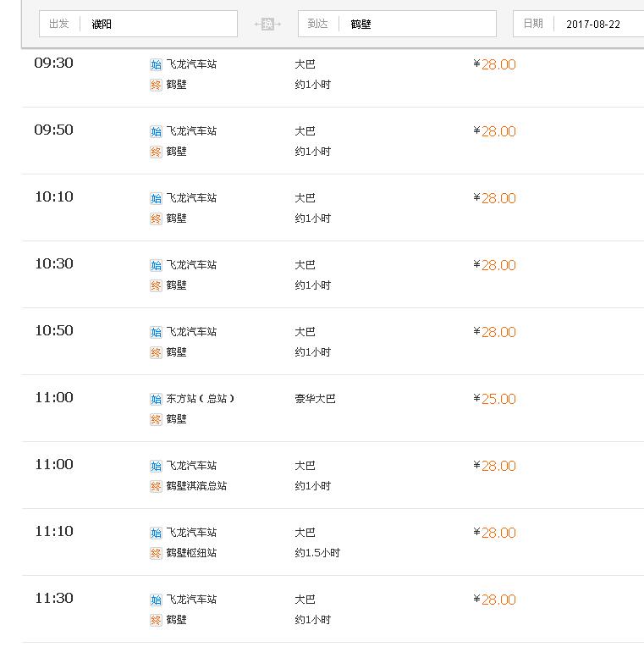Select the 10:30 departure time
This screenshot has width=644, height=647.
pos(53,263)
